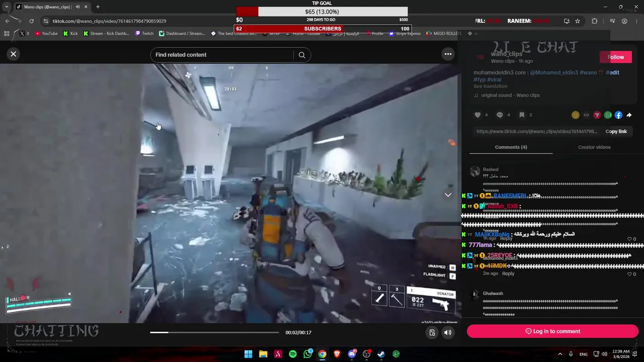Reply to the comment posted 2m ago

pyautogui.click(x=508, y=274)
